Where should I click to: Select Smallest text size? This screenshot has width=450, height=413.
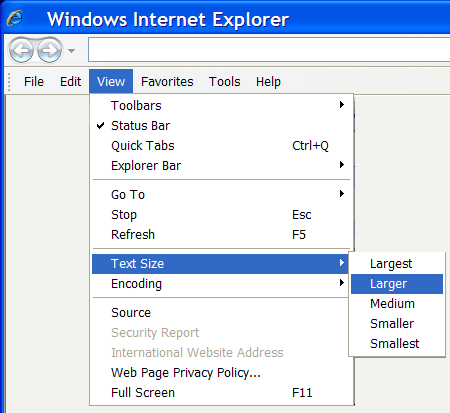(x=397, y=344)
